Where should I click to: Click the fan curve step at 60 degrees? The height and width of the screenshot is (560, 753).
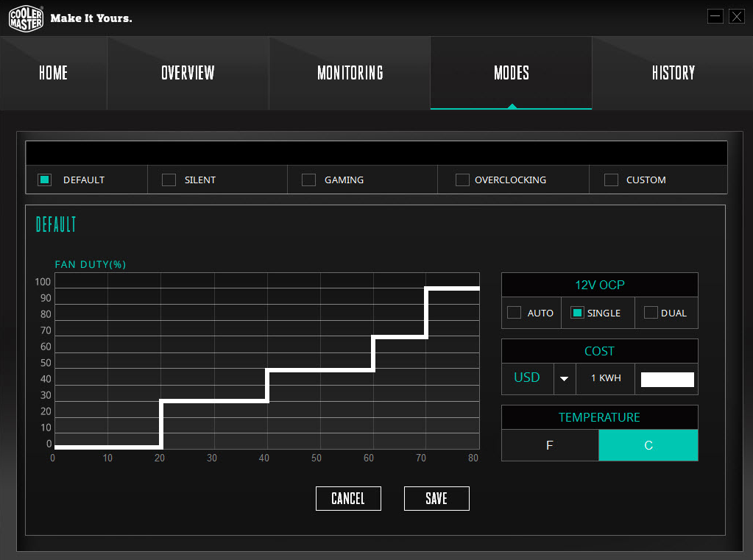point(373,353)
